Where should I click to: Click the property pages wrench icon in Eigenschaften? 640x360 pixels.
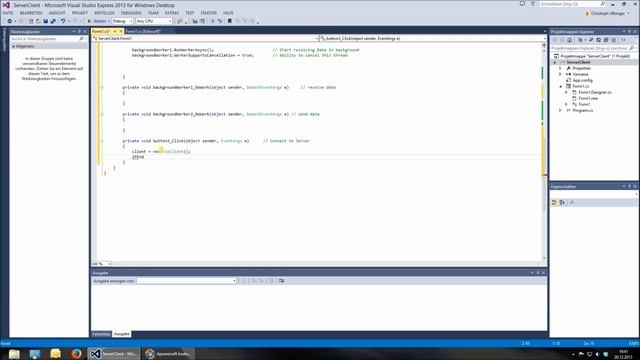[572, 202]
